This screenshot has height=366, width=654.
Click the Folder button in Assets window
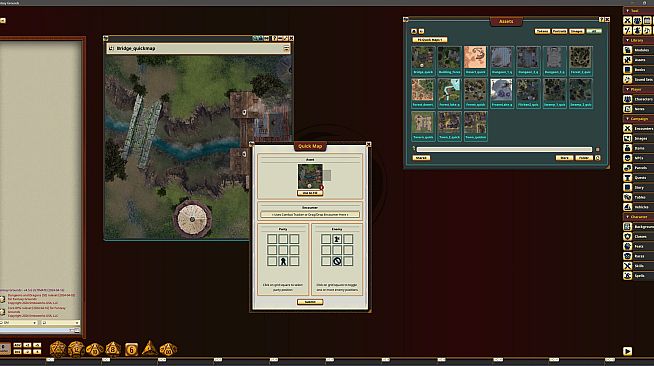(x=584, y=158)
